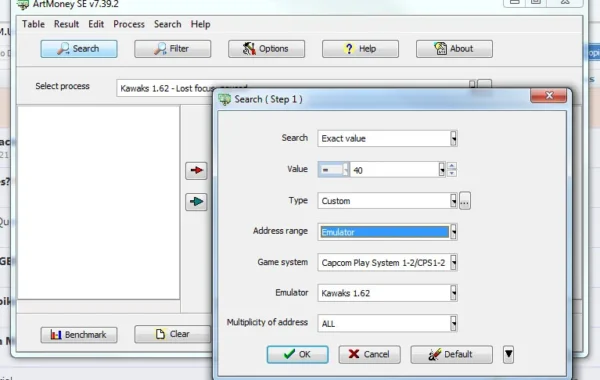This screenshot has width=600, height=380.
Task: Click the ellipsis button next to Type
Action: 465,201
